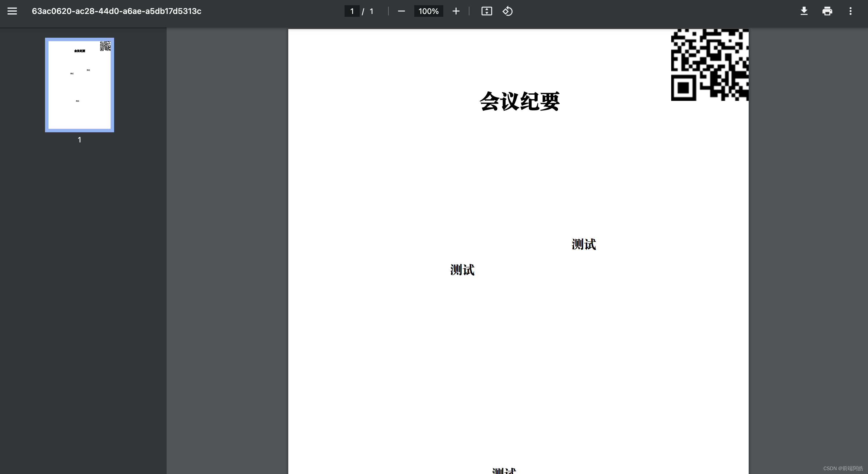Click the document filename 63ac0620-ac28-44d0-a6ae-a5db17d5313c

117,11
